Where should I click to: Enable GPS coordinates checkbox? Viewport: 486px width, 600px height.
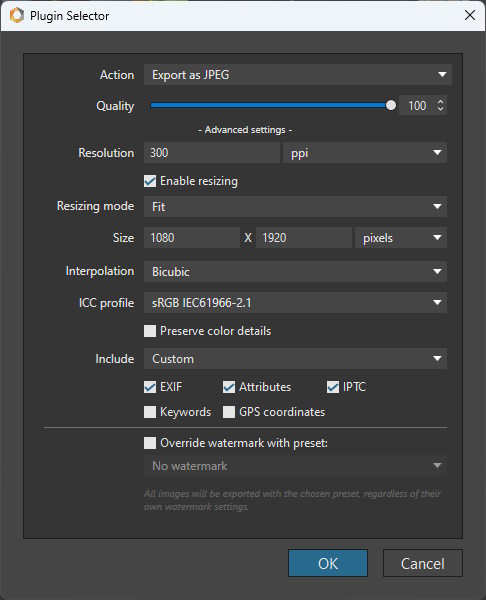(229, 412)
